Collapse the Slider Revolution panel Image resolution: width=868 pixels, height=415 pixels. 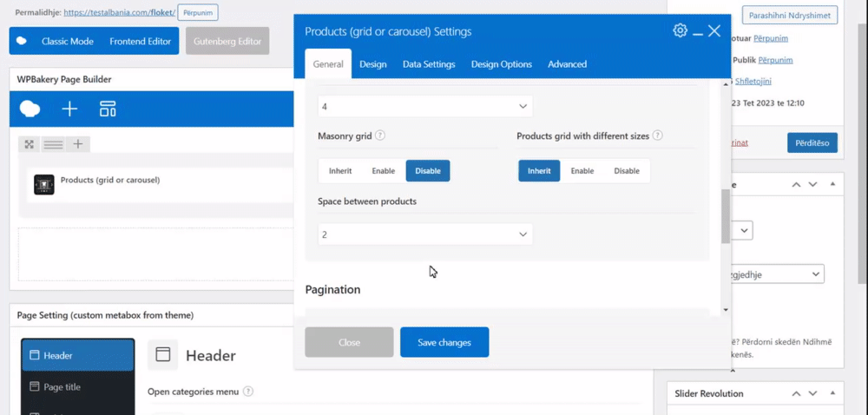pyautogui.click(x=832, y=393)
